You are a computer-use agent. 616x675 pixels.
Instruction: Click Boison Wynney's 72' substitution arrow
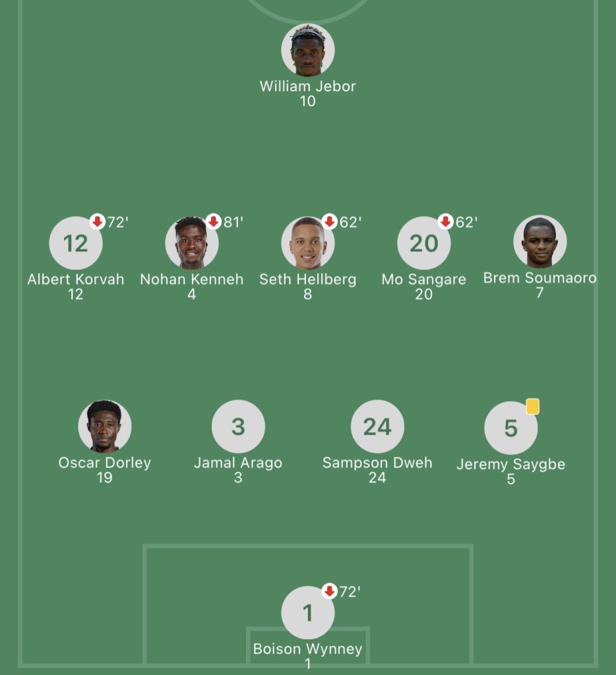(x=330, y=591)
